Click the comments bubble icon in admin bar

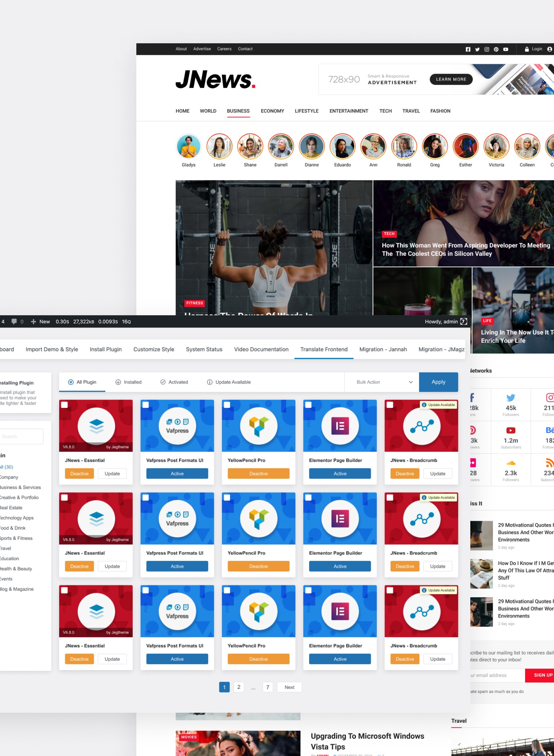[x=14, y=321]
